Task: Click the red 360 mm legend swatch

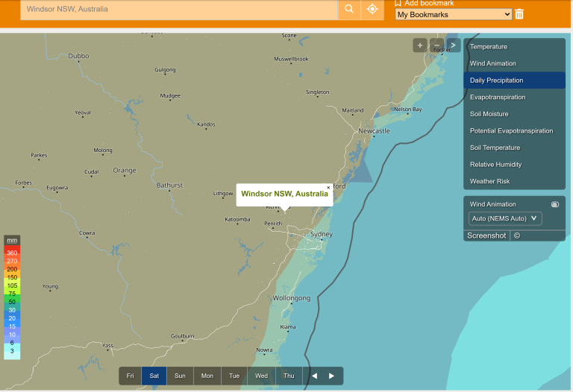Action: [x=12, y=253]
